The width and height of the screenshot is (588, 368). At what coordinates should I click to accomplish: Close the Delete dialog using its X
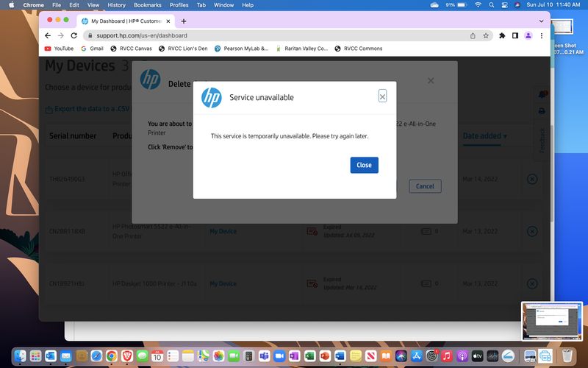431,81
